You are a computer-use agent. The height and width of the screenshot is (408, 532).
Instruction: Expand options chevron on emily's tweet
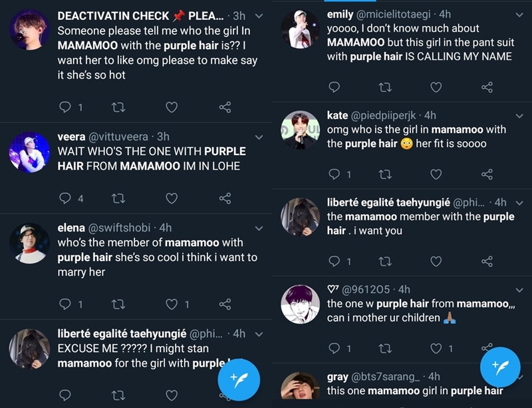click(519, 14)
